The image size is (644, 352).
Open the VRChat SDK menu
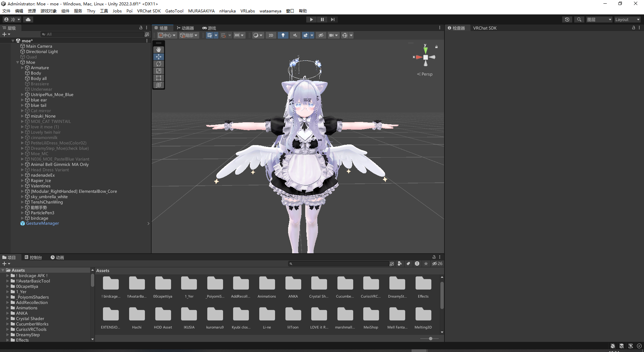click(x=149, y=11)
